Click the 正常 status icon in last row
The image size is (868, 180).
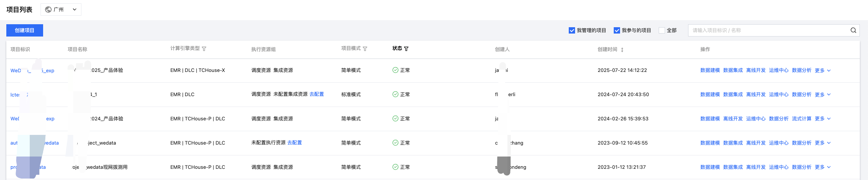tap(396, 167)
